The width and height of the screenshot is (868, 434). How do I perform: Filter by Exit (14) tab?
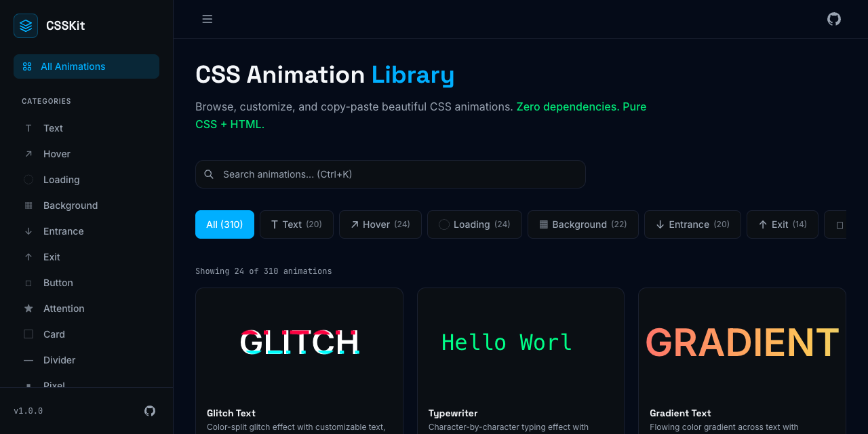[x=783, y=224]
